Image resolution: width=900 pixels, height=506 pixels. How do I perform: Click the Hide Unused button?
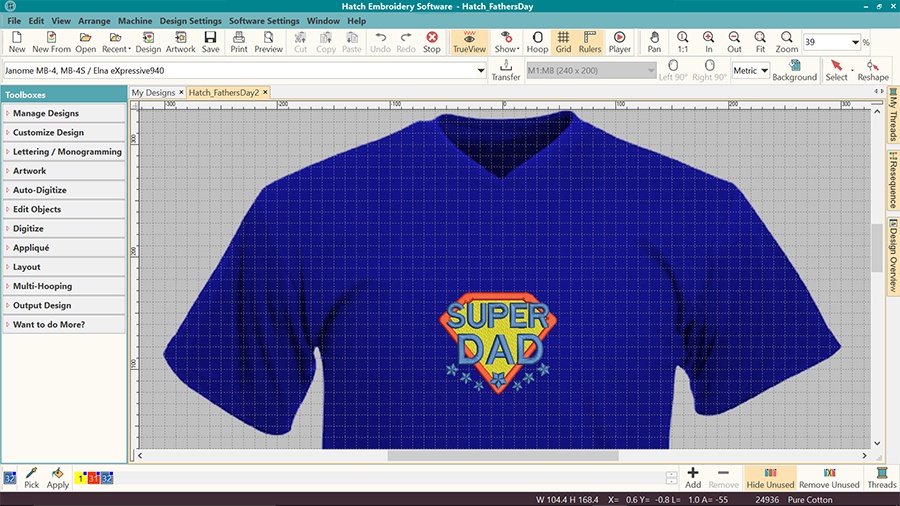coord(769,477)
